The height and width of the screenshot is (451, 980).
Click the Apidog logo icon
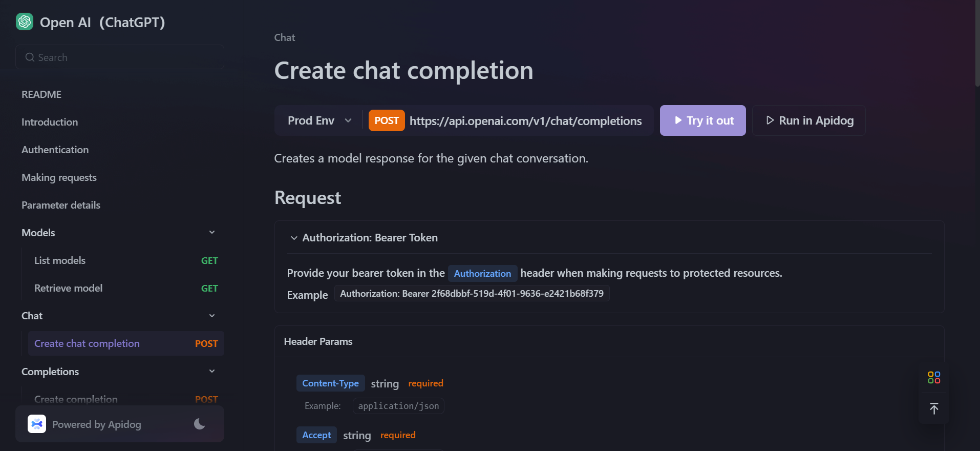tap(37, 424)
